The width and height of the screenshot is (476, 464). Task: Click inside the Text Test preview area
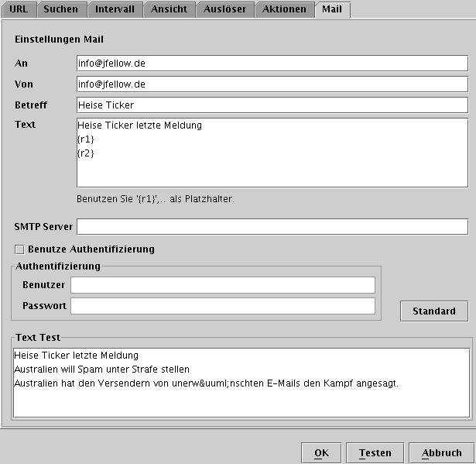coord(241,381)
